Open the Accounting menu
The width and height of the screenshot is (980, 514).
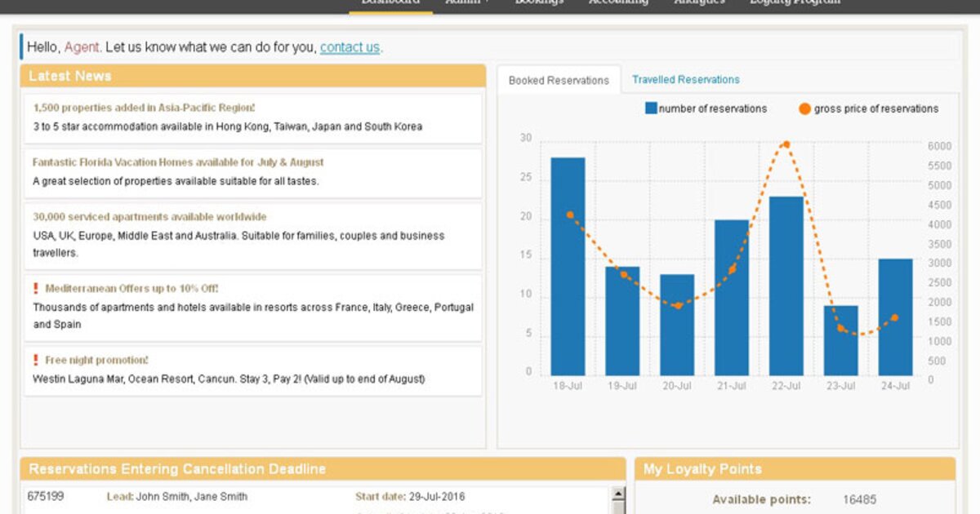click(x=618, y=2)
